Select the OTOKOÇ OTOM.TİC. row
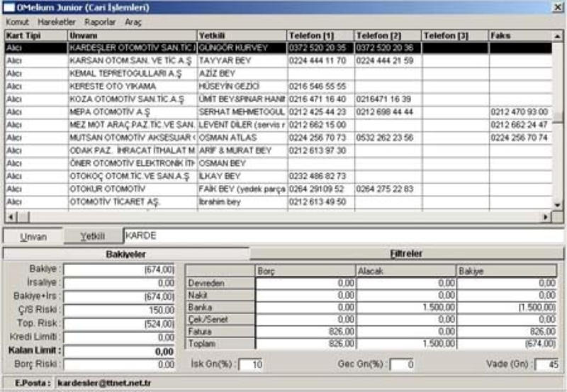The image size is (567, 392). pyautogui.click(x=279, y=176)
